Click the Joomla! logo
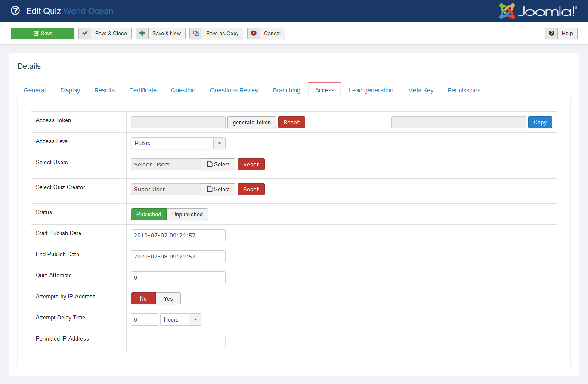This screenshot has width=588, height=384. tap(538, 11)
